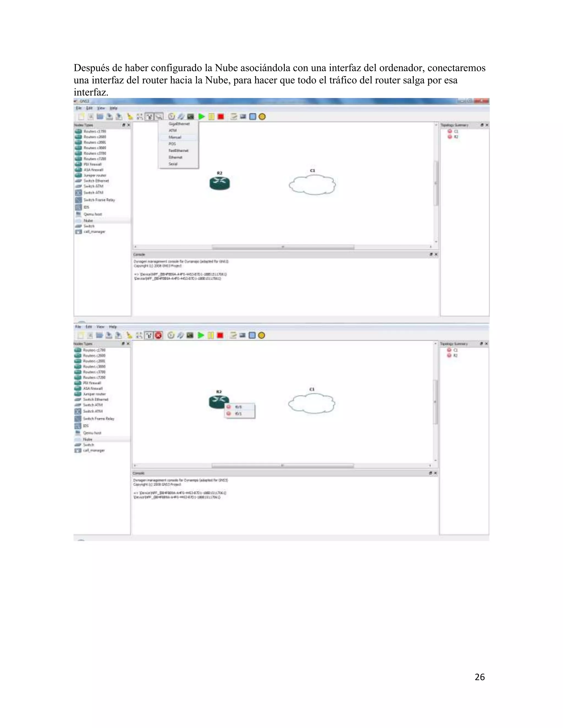This screenshot has width=563, height=728.
Task: Stop all devices in the link-menu window
Action: [x=220, y=117]
